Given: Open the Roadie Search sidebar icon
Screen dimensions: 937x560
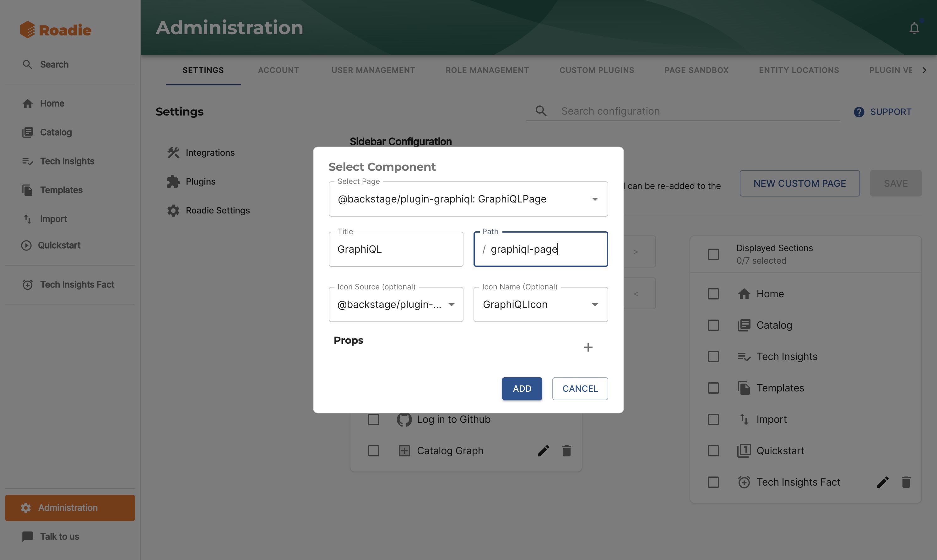Looking at the screenshot, I should point(28,65).
